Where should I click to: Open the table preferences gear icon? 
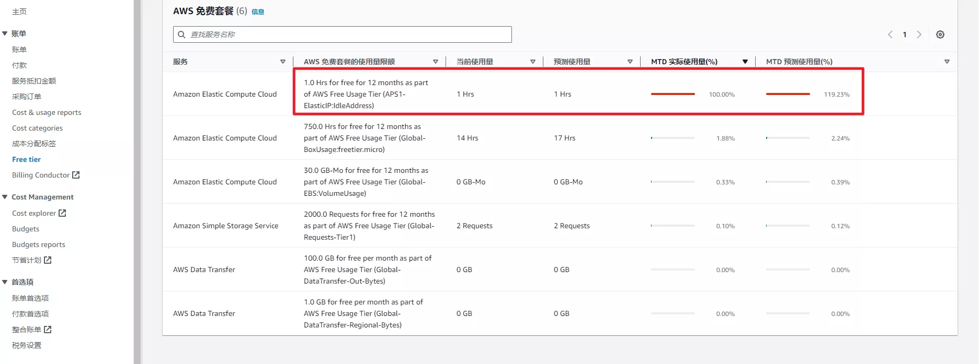click(x=940, y=34)
